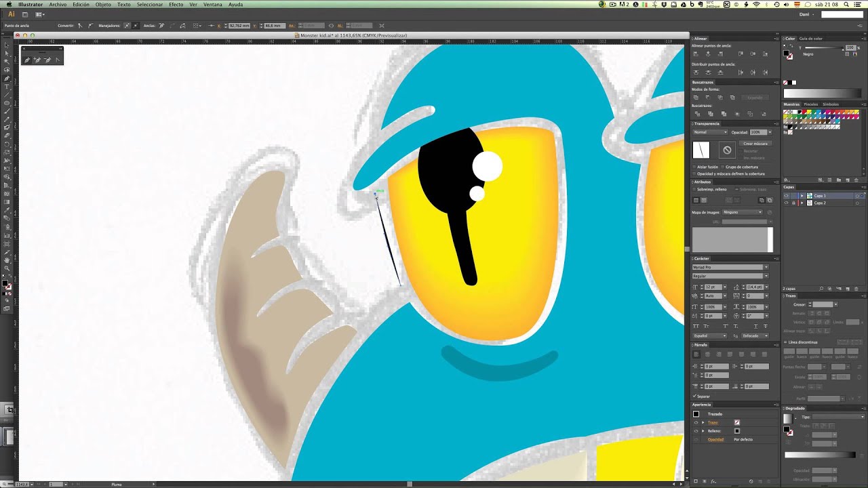Toggle Trazo visibility in Apariencia
Image resolution: width=868 pixels, height=488 pixels.
696,422
